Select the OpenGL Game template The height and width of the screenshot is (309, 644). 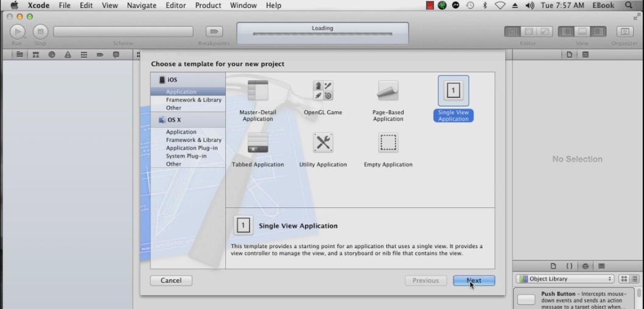coord(323,98)
